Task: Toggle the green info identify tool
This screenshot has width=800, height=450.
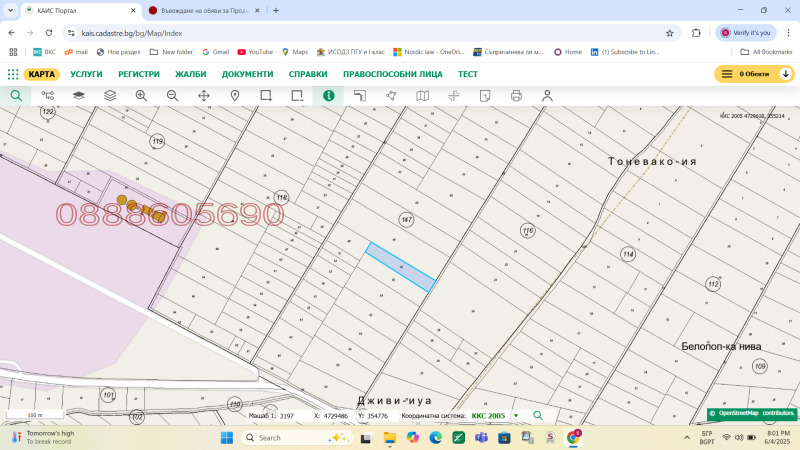Action: pos(329,96)
